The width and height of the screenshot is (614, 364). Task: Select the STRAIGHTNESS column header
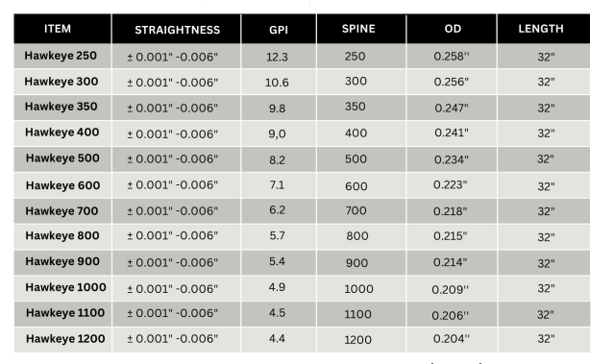[178, 30]
